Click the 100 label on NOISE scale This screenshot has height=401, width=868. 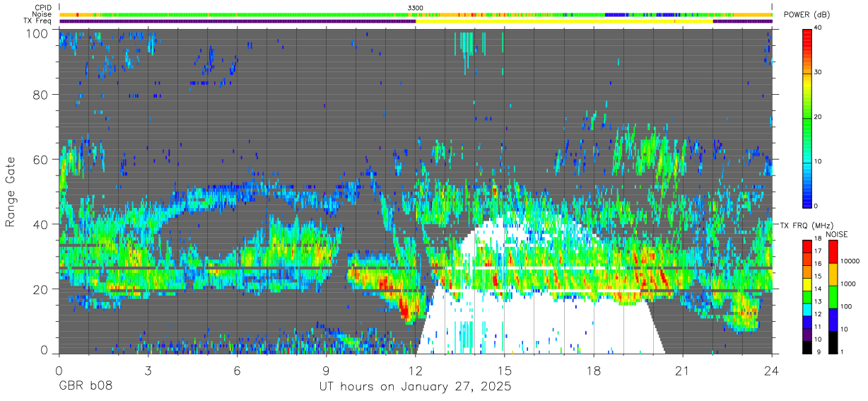click(846, 307)
